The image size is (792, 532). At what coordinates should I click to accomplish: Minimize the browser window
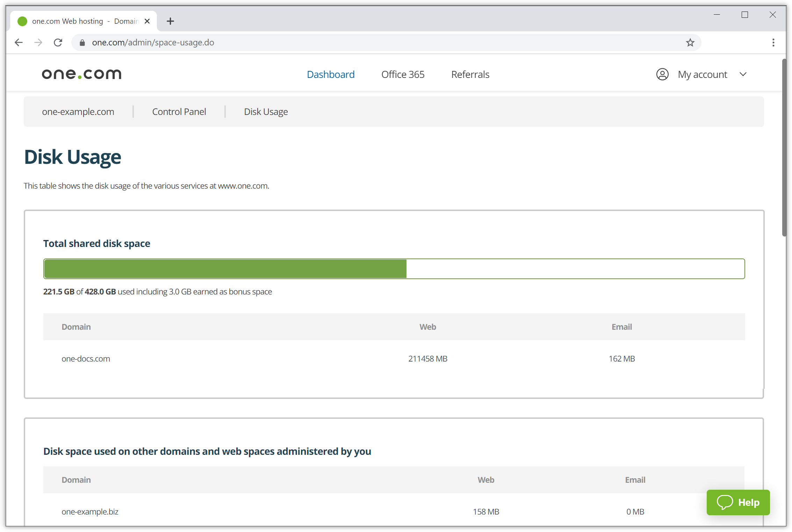717,15
